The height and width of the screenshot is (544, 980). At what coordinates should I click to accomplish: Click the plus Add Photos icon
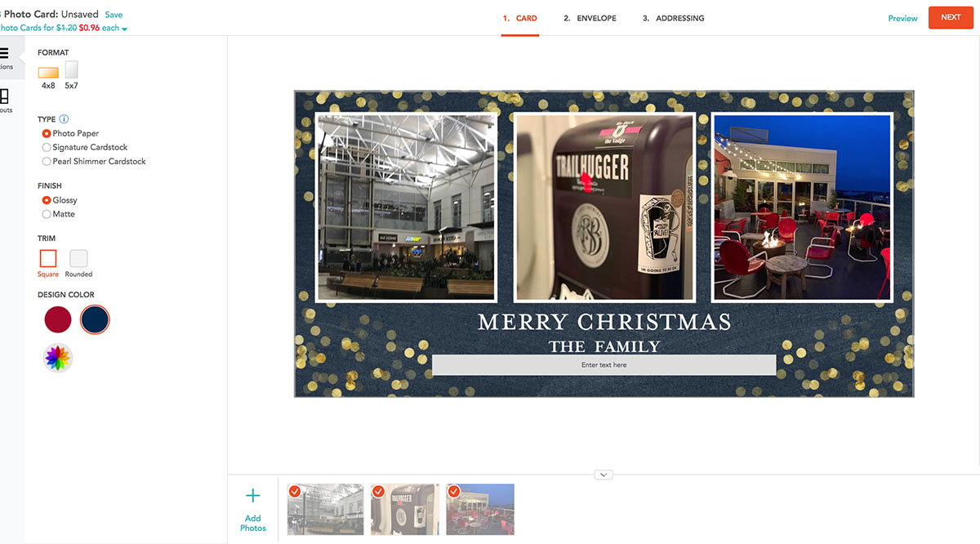point(253,495)
